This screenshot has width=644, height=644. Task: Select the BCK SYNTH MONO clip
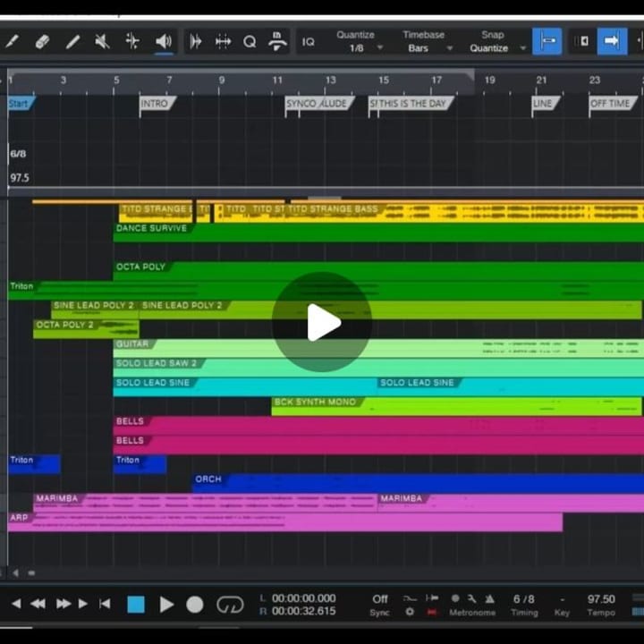tap(456, 406)
